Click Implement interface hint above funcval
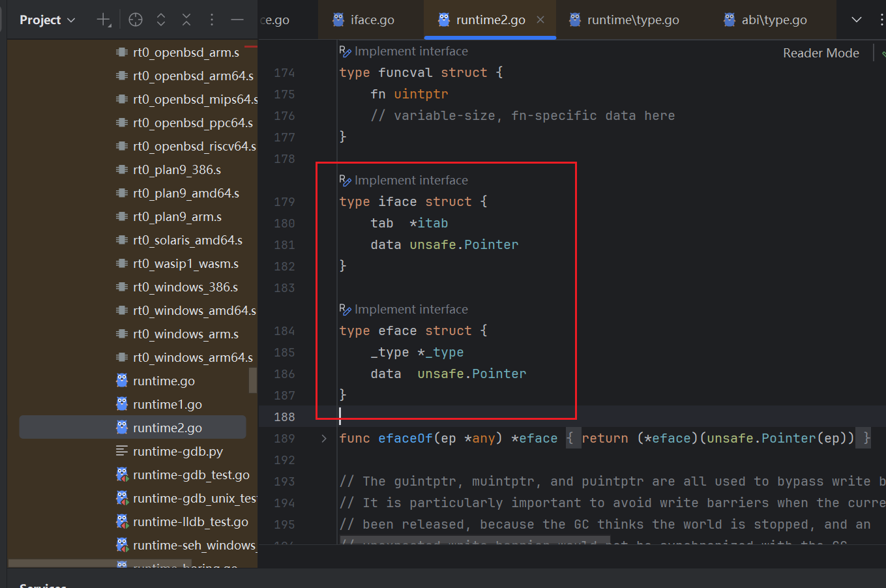 pyautogui.click(x=411, y=51)
